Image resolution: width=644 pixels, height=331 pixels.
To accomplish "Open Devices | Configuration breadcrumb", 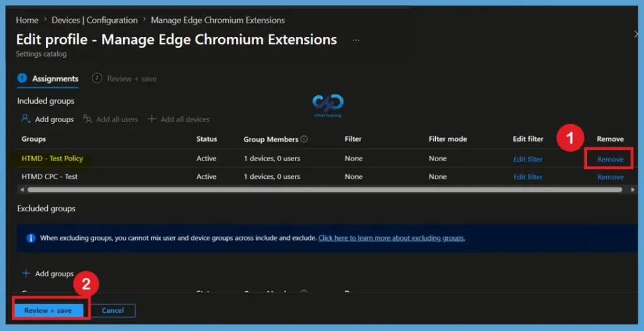I will tap(94, 20).
